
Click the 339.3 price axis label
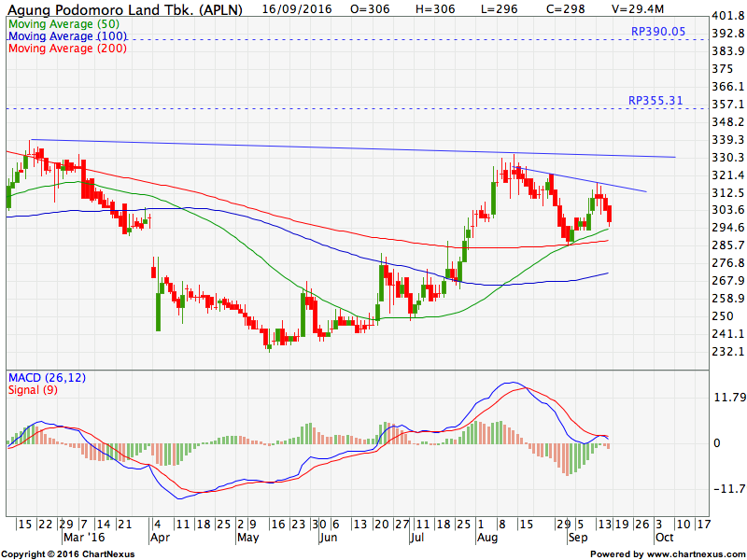pos(727,139)
